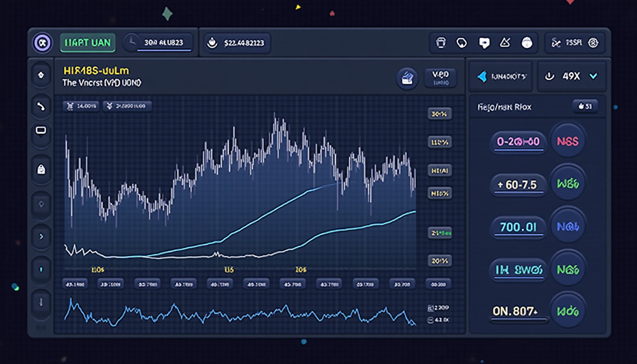Screen dimensions: 637x364
Task: Click the $22.448213 balance button
Action: pyautogui.click(x=236, y=43)
